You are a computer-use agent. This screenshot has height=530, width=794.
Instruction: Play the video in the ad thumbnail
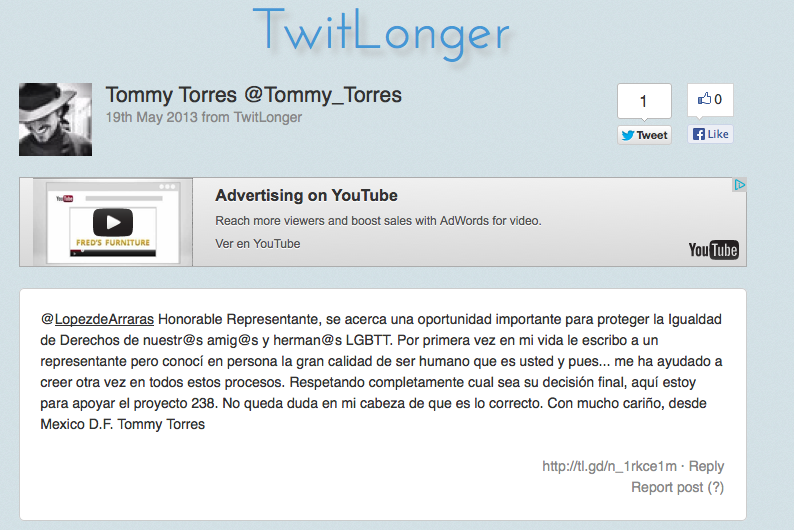pyautogui.click(x=113, y=222)
